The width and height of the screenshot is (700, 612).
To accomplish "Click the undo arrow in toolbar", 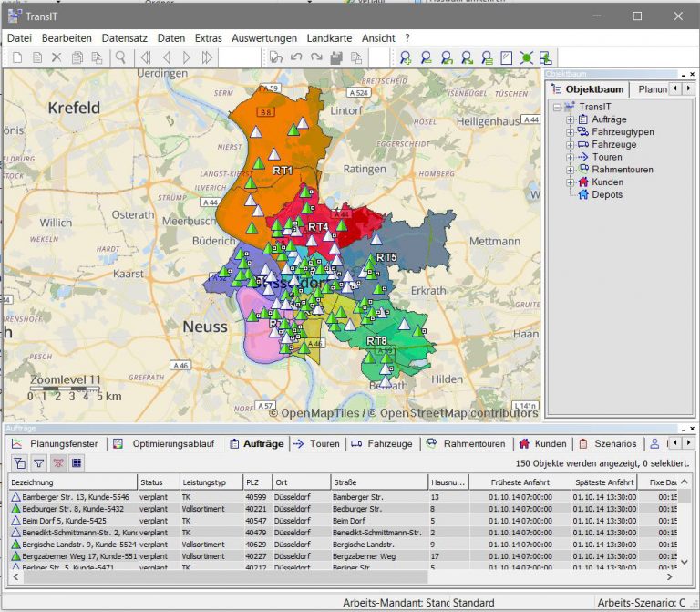I will click(296, 57).
